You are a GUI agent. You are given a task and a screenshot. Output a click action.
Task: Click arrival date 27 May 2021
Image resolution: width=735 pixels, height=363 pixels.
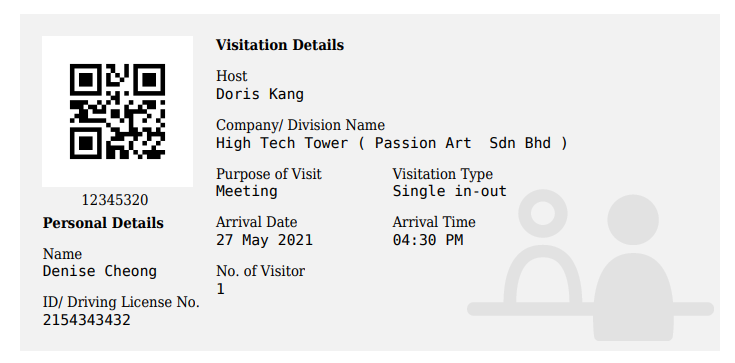coord(264,240)
